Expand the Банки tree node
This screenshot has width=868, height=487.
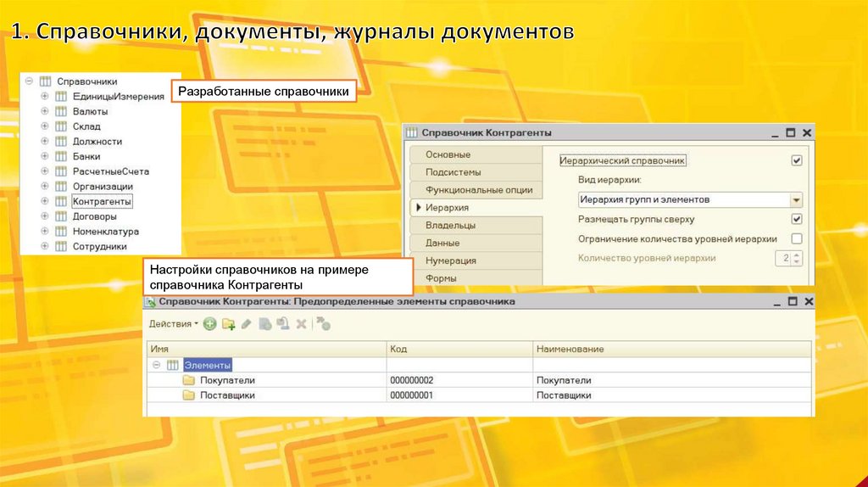pos(45,155)
